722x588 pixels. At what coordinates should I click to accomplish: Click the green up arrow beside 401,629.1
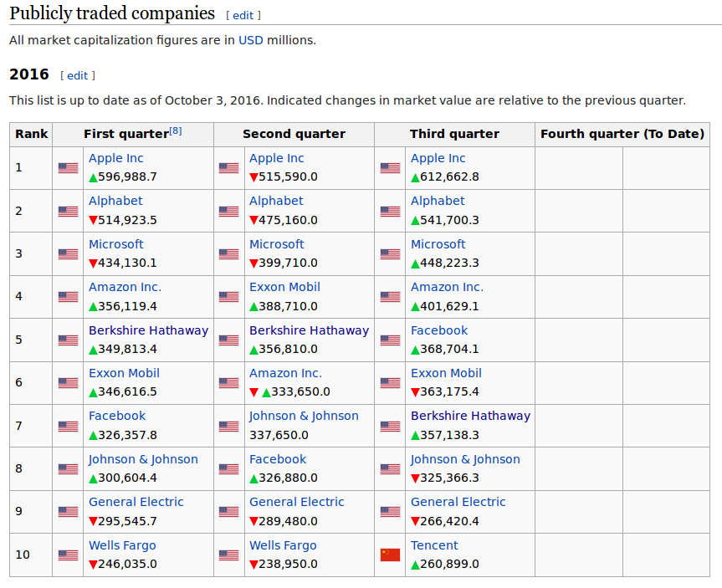tap(415, 307)
